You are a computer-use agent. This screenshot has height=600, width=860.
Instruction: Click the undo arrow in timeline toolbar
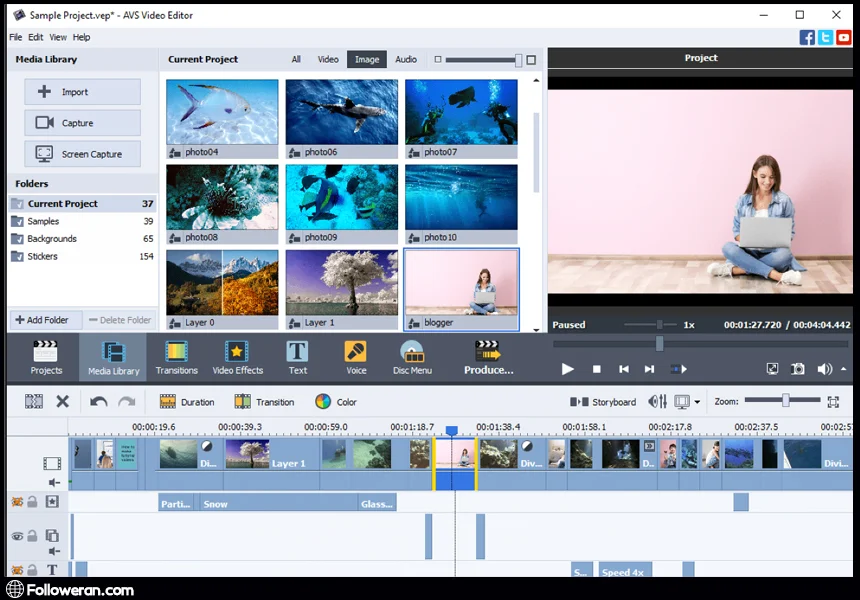98,402
